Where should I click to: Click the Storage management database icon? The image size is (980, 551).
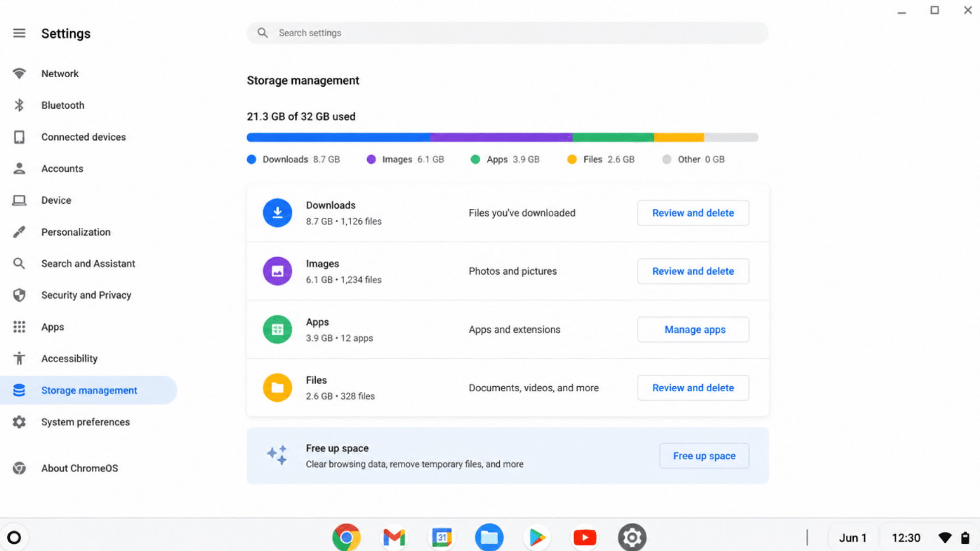pos(19,390)
